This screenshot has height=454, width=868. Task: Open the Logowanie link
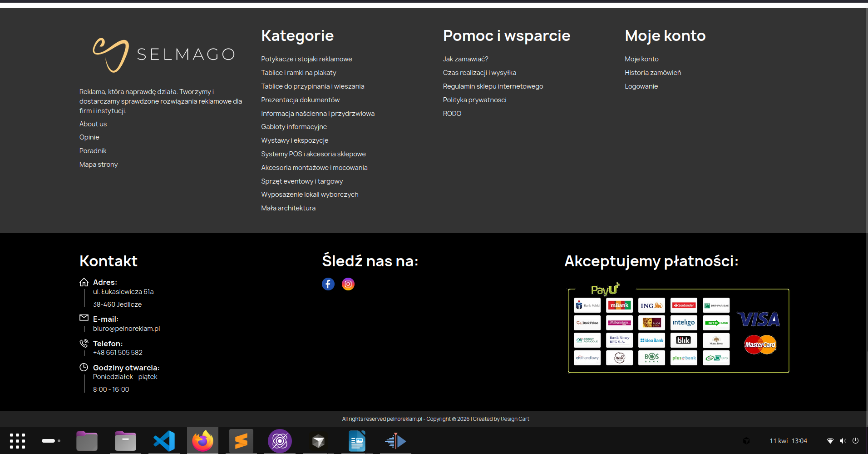(x=641, y=86)
